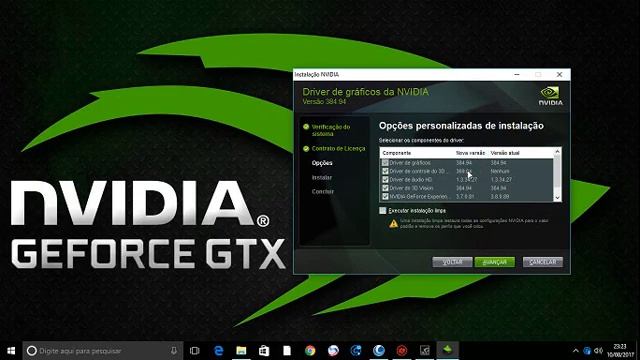Click the VOLTAR button
Screen dimensions: 640x360
click(x=452, y=262)
